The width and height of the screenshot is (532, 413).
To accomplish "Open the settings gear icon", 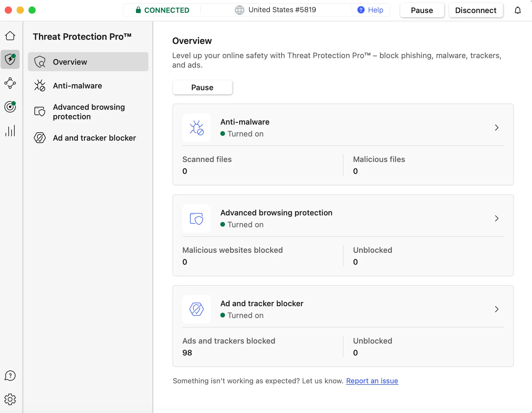I will tap(10, 399).
